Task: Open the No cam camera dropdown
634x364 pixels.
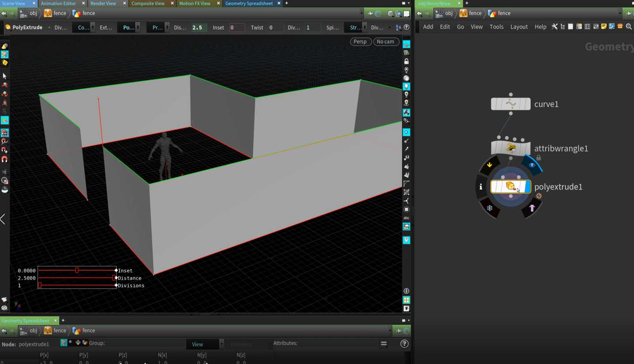Action: click(x=386, y=42)
